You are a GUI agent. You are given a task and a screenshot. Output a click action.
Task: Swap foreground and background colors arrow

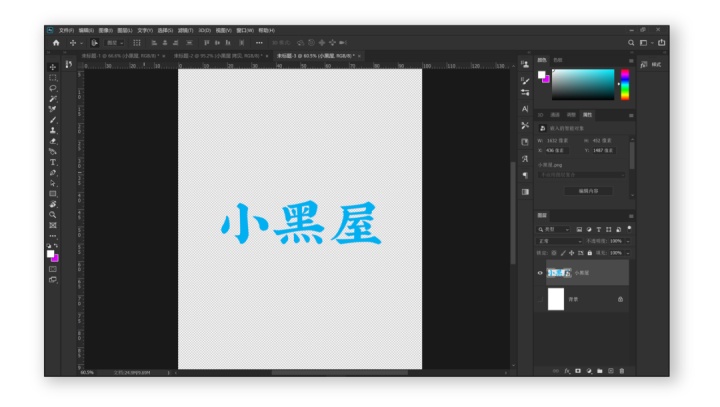point(56,246)
